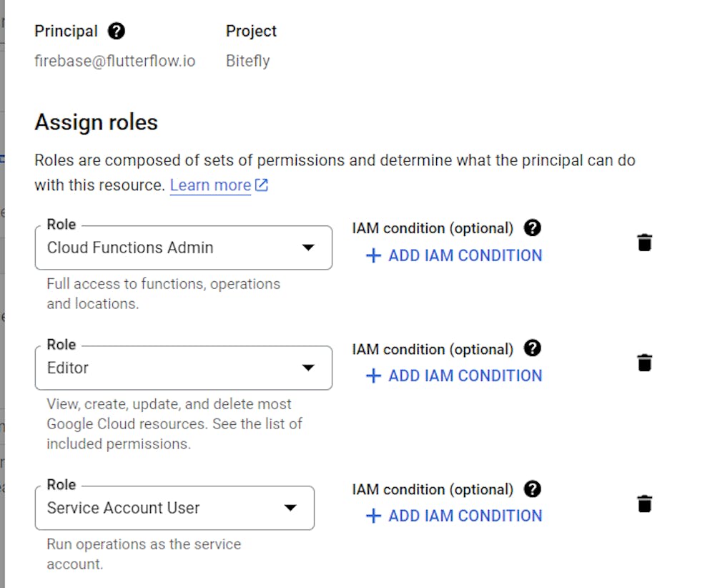The height and width of the screenshot is (588, 715).
Task: Click the Bitefly project name
Action: [x=247, y=61]
